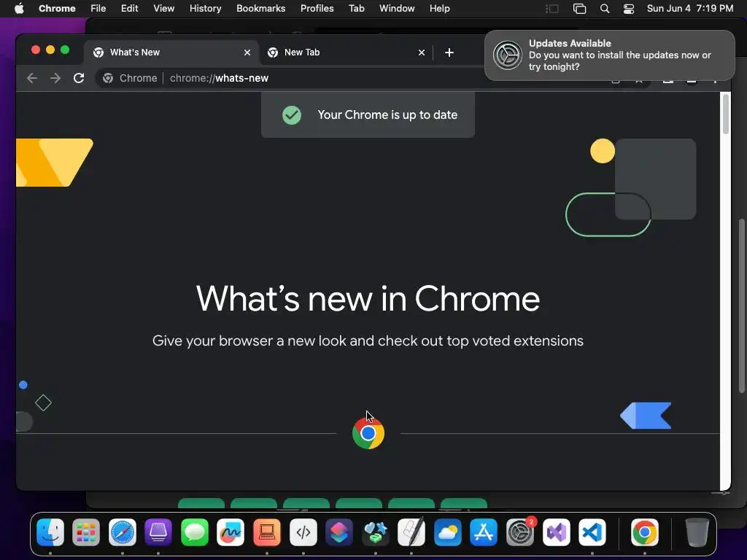The width and height of the screenshot is (747, 560).
Task: Open the App Store from the Dock
Action: [x=484, y=532]
